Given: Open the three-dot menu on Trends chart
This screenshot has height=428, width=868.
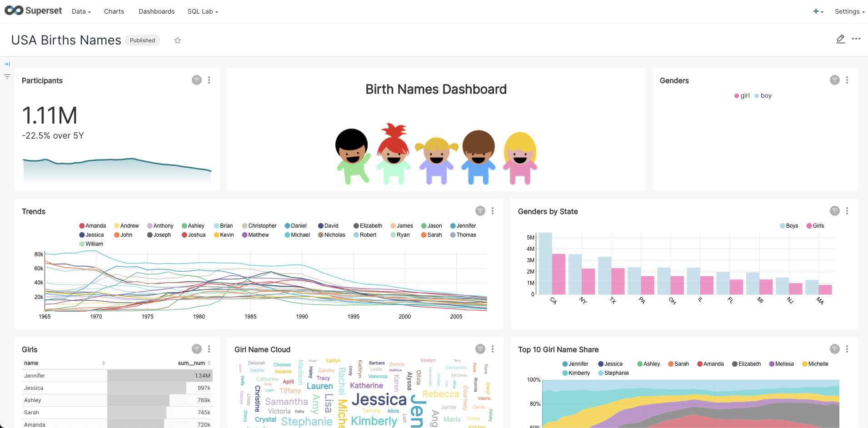Looking at the screenshot, I should 493,211.
